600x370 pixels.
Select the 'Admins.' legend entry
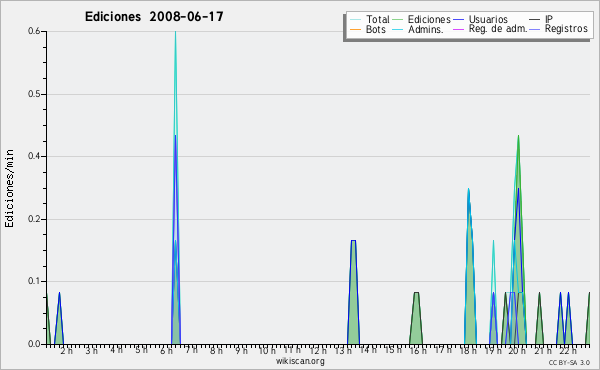coord(418,29)
